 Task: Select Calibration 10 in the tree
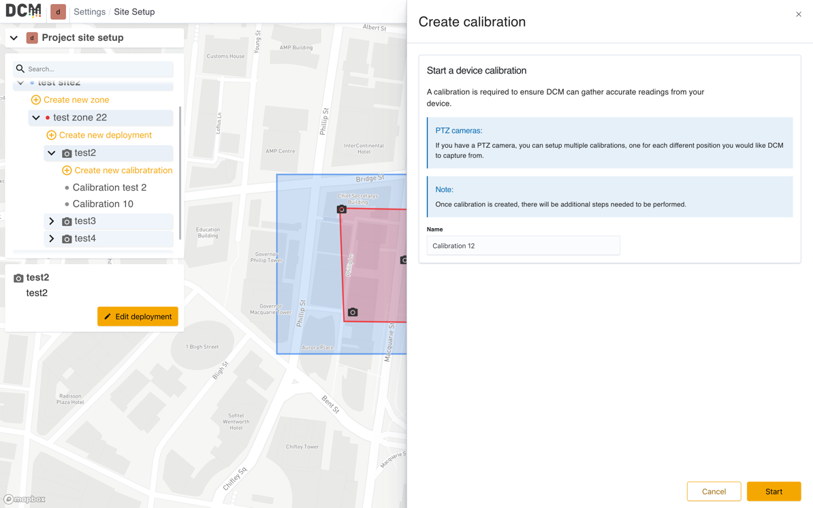point(103,204)
